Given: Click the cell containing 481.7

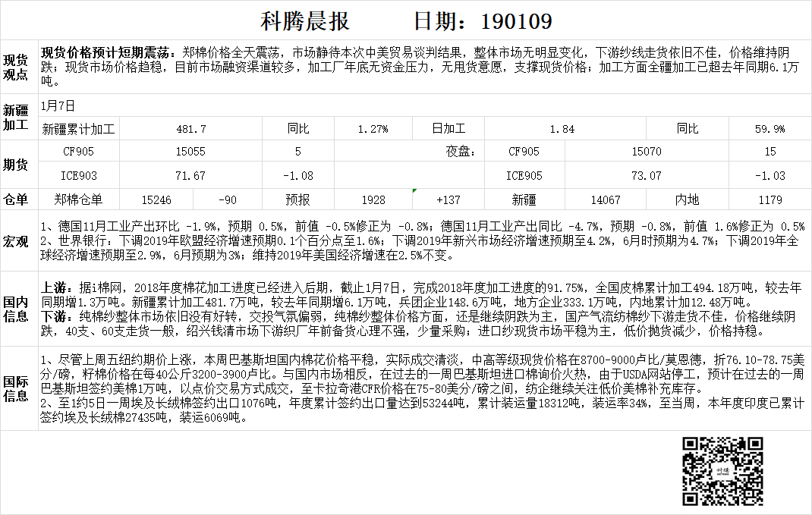Looking at the screenshot, I should [190, 129].
